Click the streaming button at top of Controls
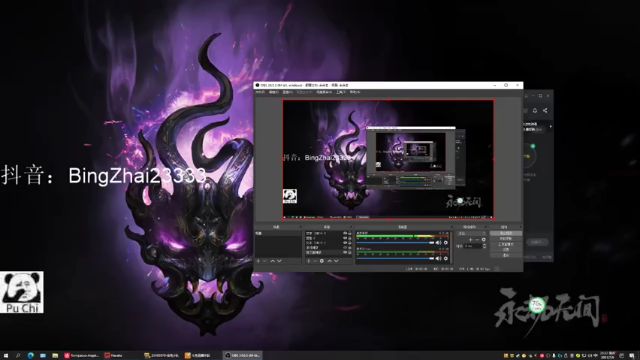The height and width of the screenshot is (360, 640). (x=506, y=233)
